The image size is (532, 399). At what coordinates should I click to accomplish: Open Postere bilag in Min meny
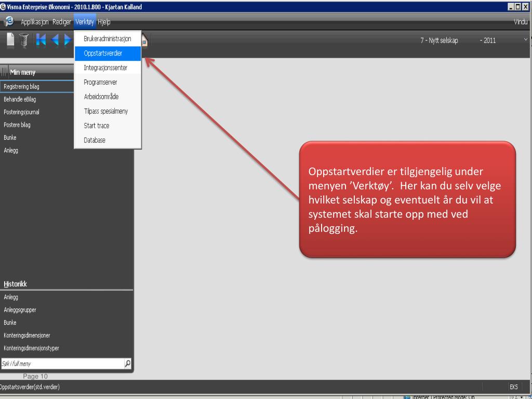point(17,125)
